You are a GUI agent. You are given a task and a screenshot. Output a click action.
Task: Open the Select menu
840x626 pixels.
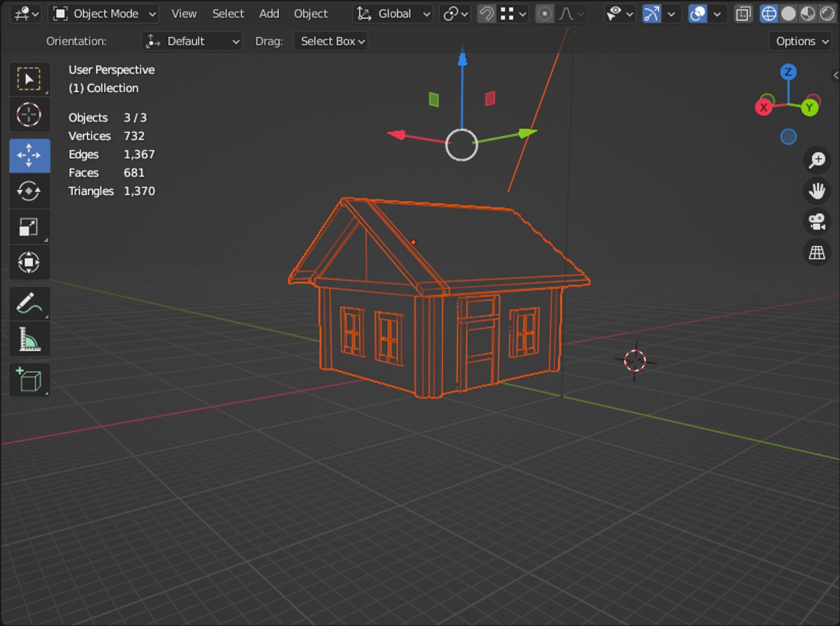[x=228, y=13]
